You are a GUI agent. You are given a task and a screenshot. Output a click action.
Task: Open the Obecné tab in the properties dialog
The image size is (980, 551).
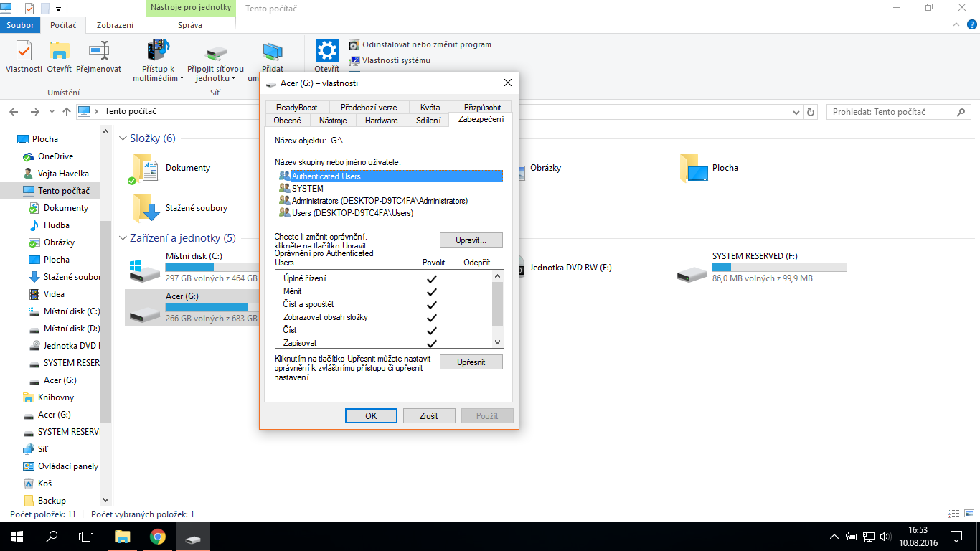coord(287,121)
